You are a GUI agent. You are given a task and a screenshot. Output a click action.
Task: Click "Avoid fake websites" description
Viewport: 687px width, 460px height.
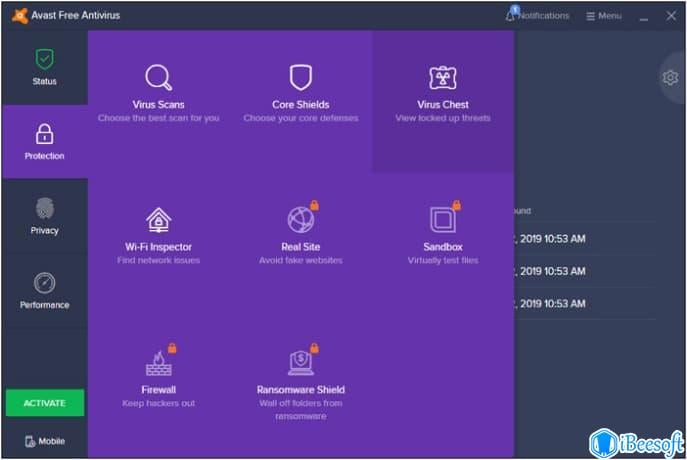pos(301,260)
